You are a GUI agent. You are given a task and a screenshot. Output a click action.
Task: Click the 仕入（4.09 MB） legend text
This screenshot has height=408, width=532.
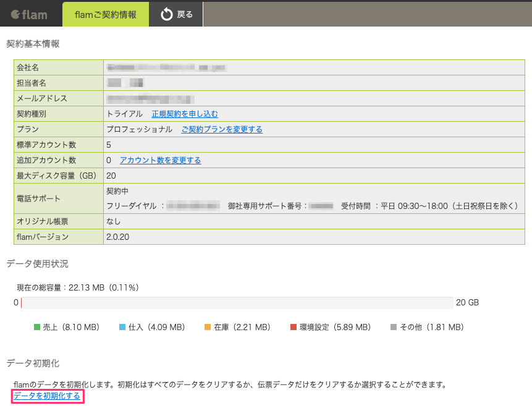coord(157,327)
